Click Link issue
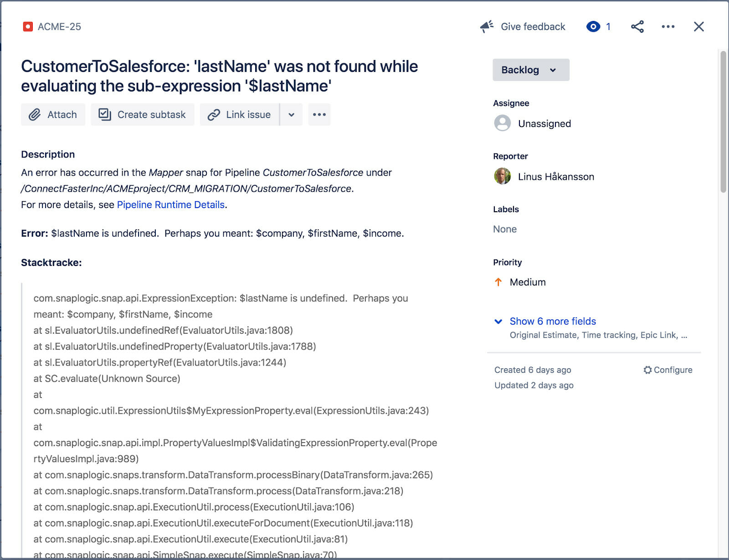This screenshot has height=560, width=729. tap(240, 115)
